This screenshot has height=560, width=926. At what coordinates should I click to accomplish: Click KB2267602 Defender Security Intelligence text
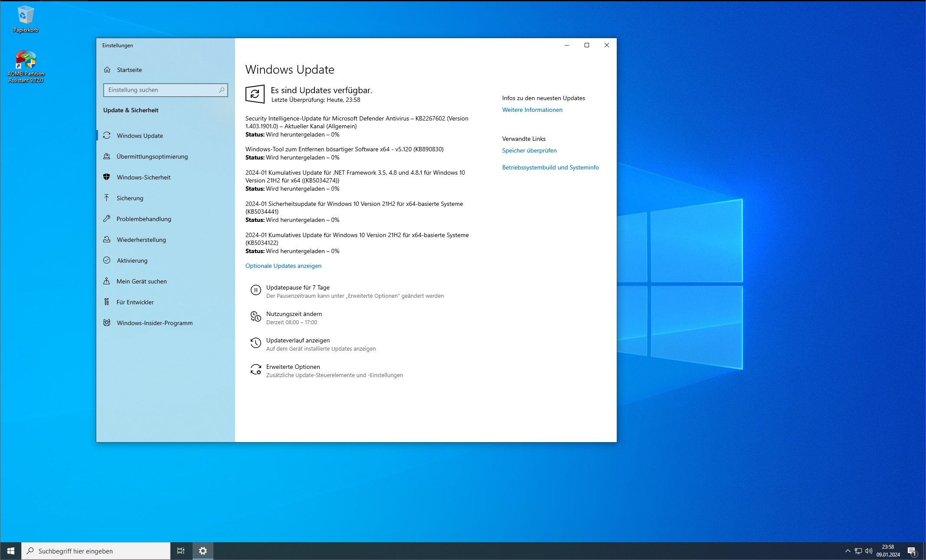(x=357, y=122)
